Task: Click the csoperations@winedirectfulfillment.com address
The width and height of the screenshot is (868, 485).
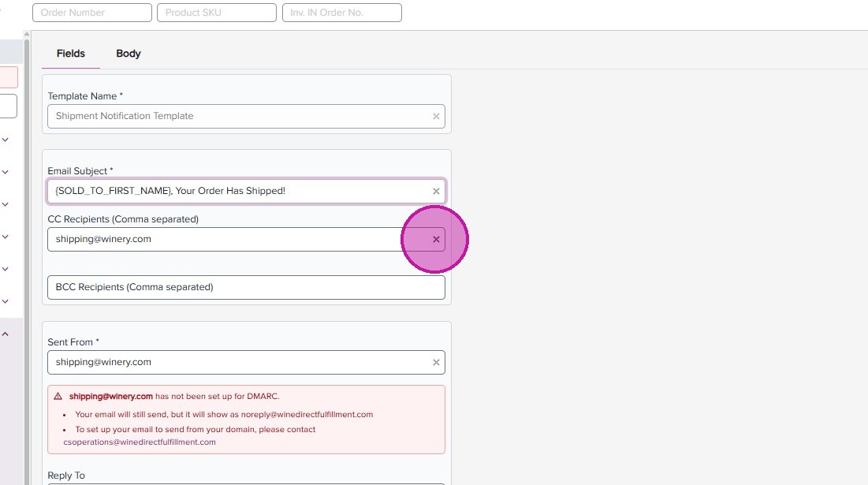Action: [140, 442]
